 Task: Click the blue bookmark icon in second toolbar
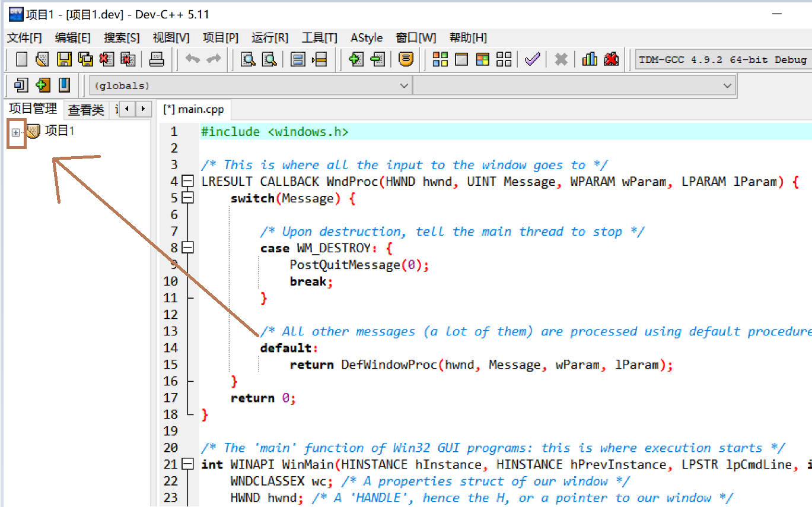coord(64,85)
